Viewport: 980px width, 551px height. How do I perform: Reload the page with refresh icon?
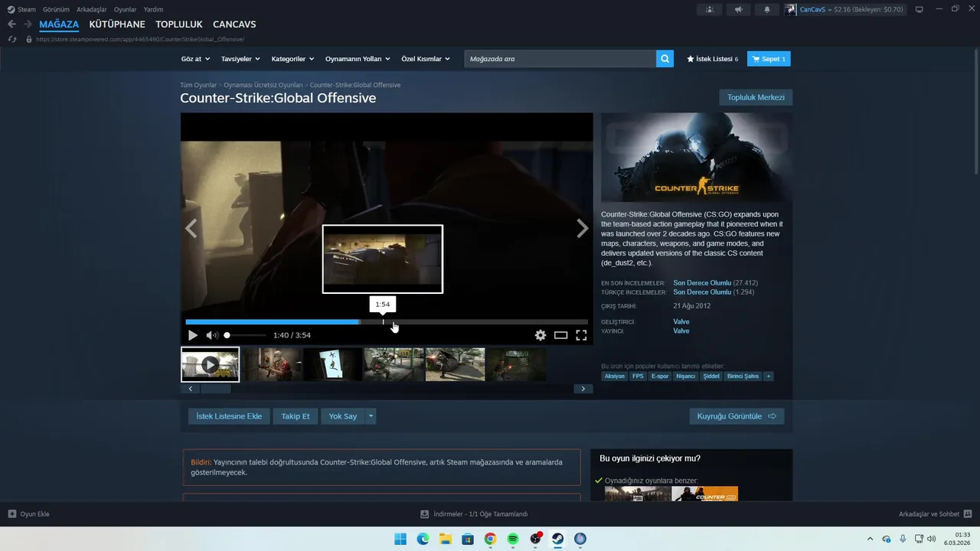pos(11,39)
